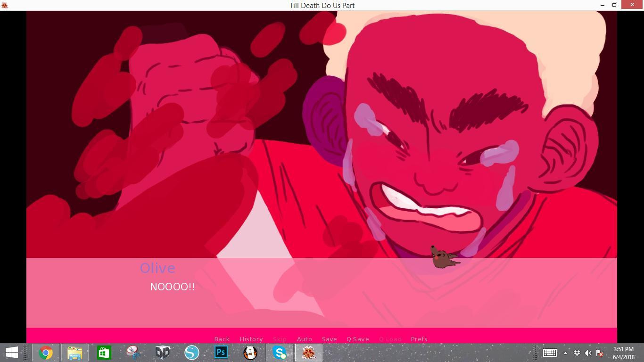Screen dimensions: 644x362
Task: Open the Windows Start menu
Action: [12, 353]
